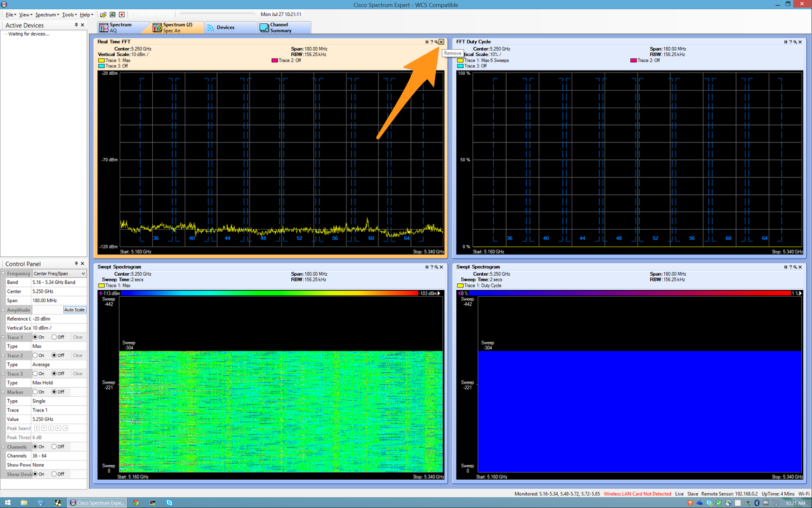Turn Trace 2 On
This screenshot has width=812, height=508.
tap(35, 355)
